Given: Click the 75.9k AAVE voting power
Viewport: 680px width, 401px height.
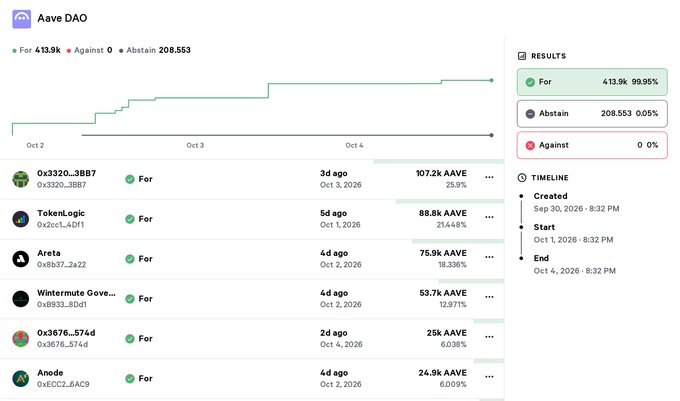Looking at the screenshot, I should (x=443, y=253).
